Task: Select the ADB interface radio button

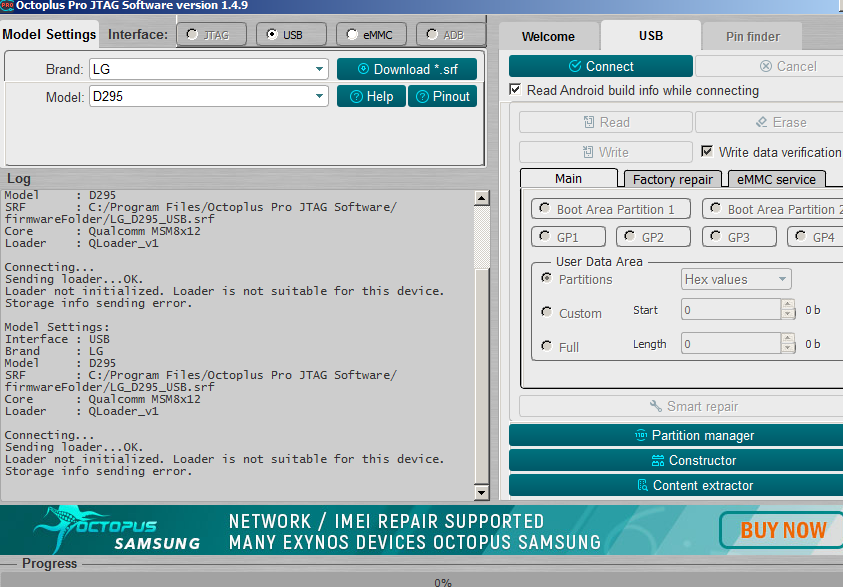Action: tap(432, 34)
